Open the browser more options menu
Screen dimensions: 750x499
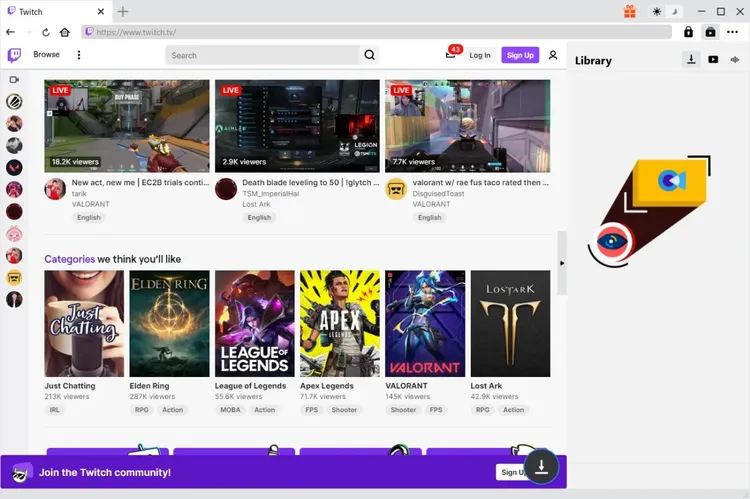point(732,32)
